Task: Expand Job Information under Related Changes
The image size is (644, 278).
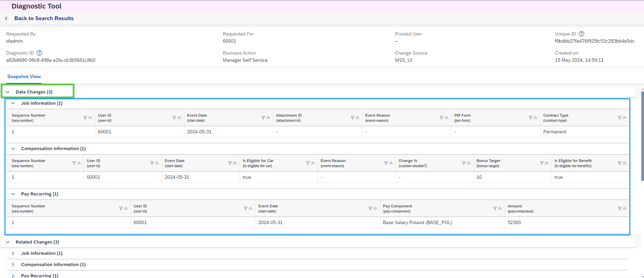Action: click(x=13, y=253)
